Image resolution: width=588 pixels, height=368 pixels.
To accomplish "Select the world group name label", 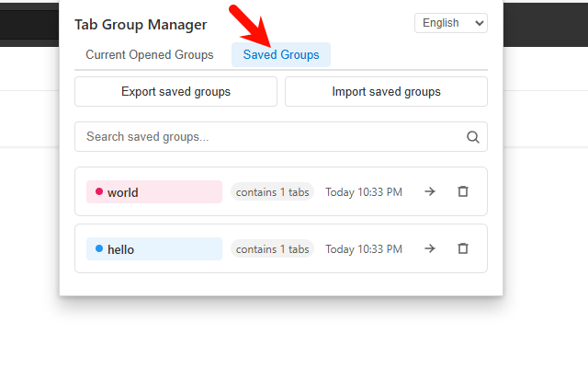I will coord(122,192).
